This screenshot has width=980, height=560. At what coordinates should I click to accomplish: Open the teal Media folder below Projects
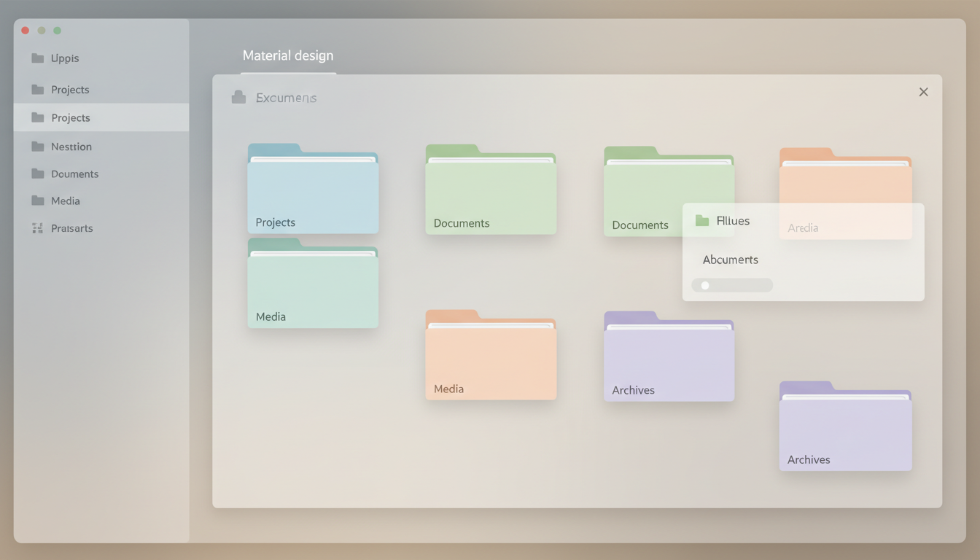[x=313, y=284]
